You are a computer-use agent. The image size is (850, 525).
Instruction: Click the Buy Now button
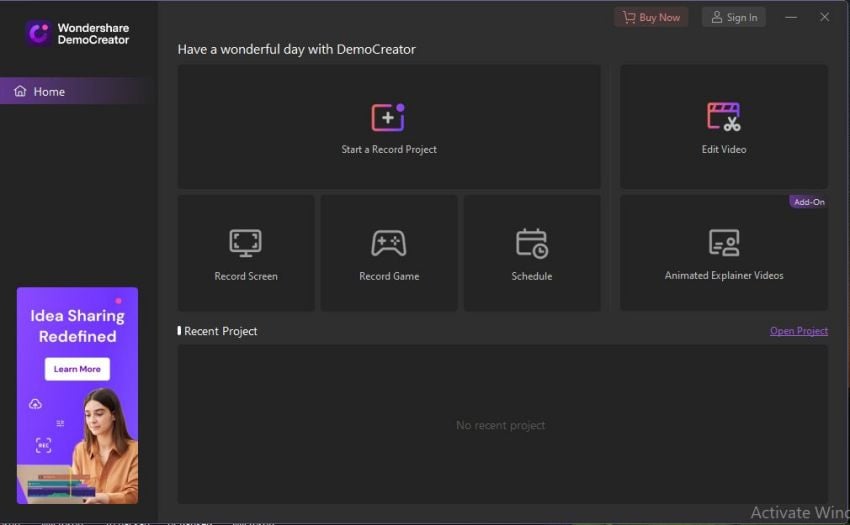(x=651, y=17)
